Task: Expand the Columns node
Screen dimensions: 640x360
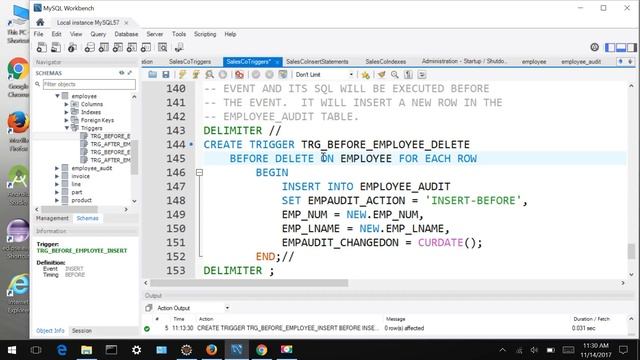Action: pos(67,104)
